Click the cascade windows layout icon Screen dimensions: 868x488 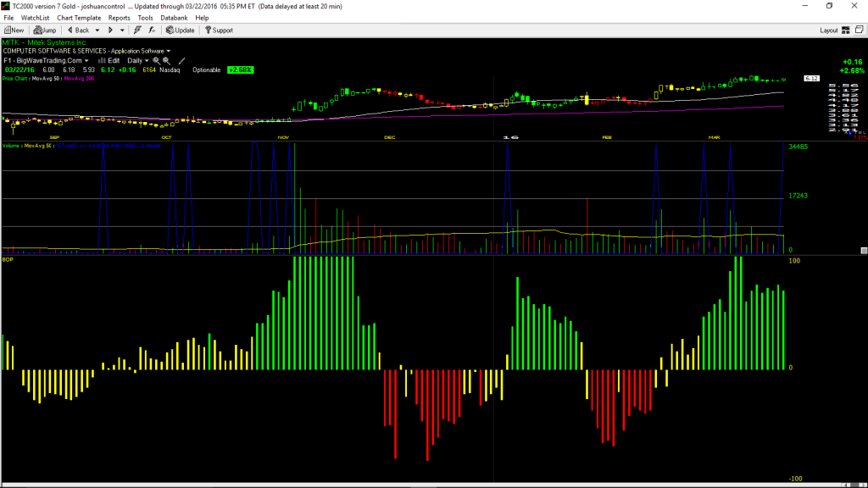[x=860, y=30]
